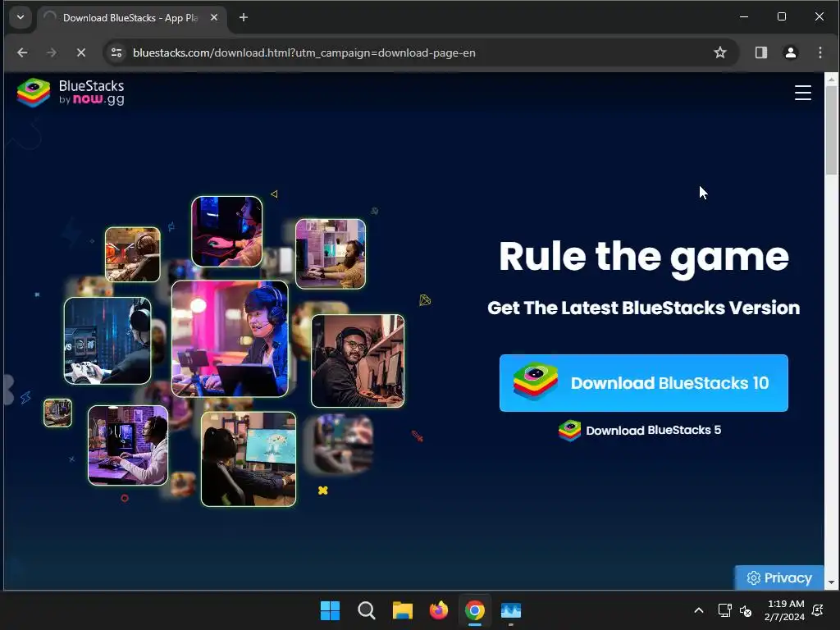The height and width of the screenshot is (630, 840).
Task: Click the Rule the game headline
Action: click(x=643, y=257)
